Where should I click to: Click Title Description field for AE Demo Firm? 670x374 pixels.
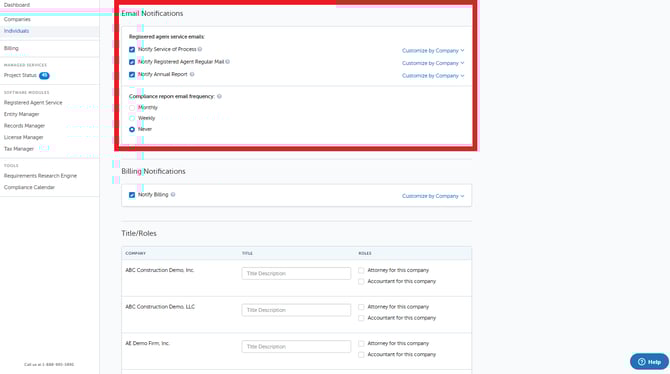(296, 347)
